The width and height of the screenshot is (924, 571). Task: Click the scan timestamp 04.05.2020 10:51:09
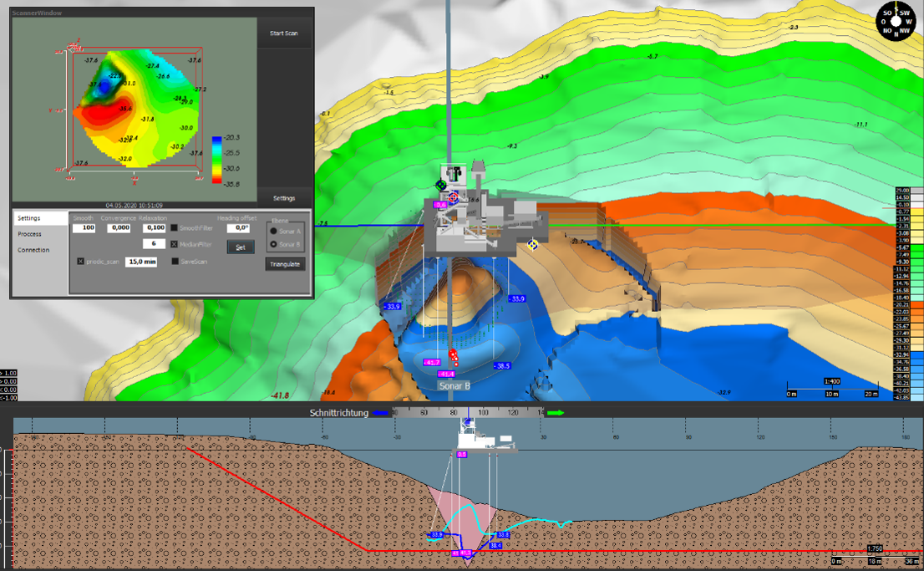pyautogui.click(x=135, y=206)
